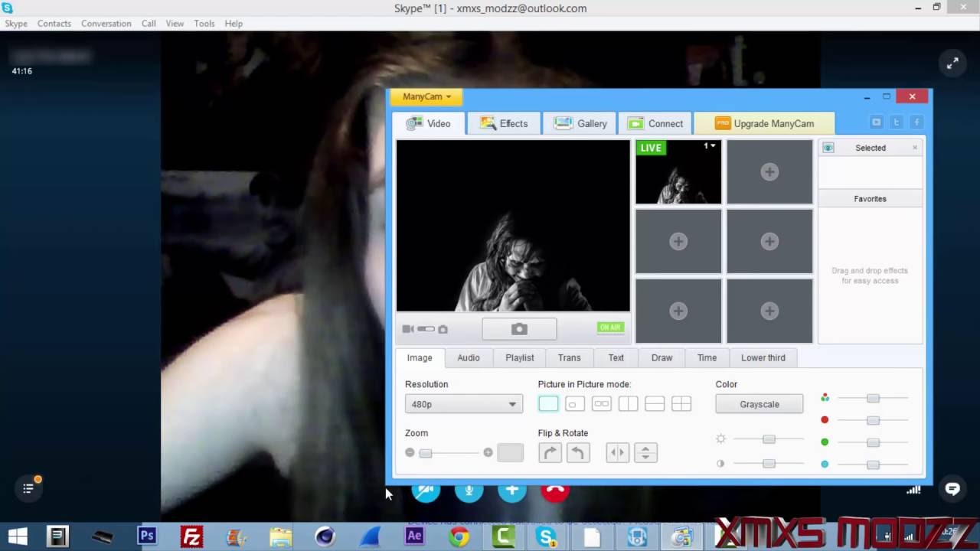Rotate video clockwise

pyautogui.click(x=550, y=453)
